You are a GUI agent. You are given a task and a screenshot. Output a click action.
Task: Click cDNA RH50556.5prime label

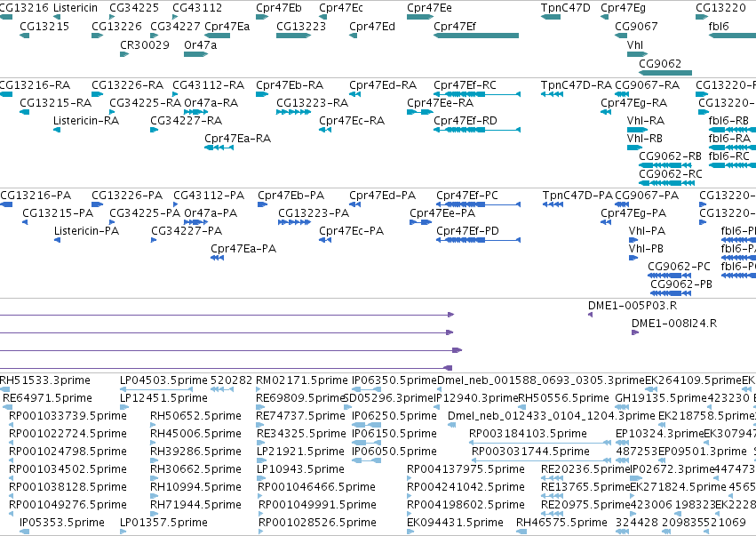pos(563,398)
